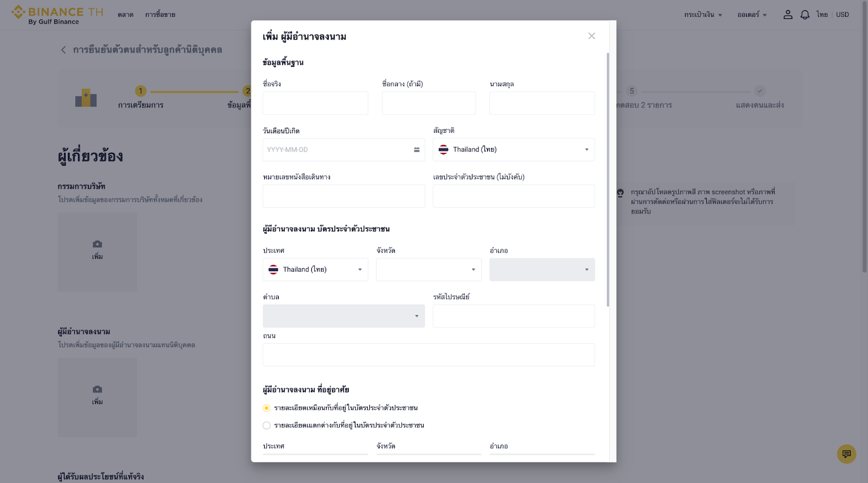Image resolution: width=868 pixels, height=483 pixels.
Task: Open the calendar picker in birthdate field
Action: [x=416, y=150]
